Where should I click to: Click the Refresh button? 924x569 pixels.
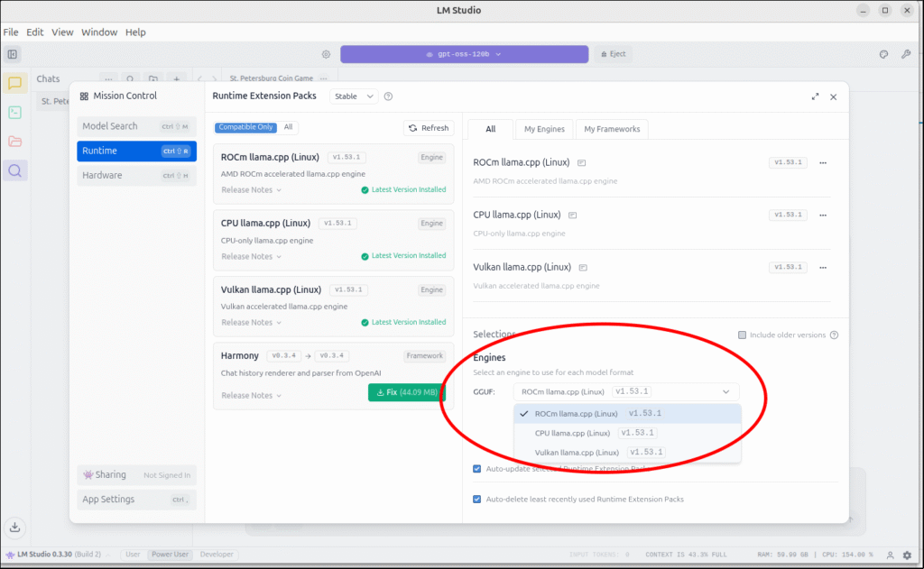click(427, 128)
